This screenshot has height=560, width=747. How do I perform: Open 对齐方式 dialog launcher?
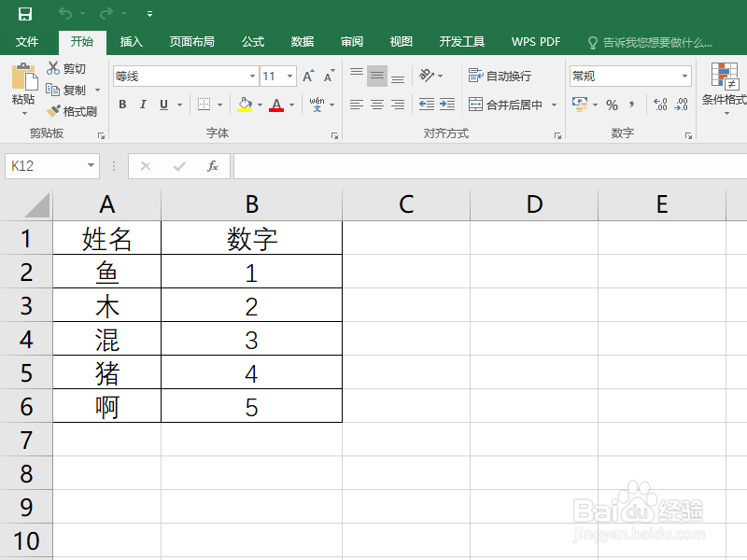pyautogui.click(x=557, y=135)
